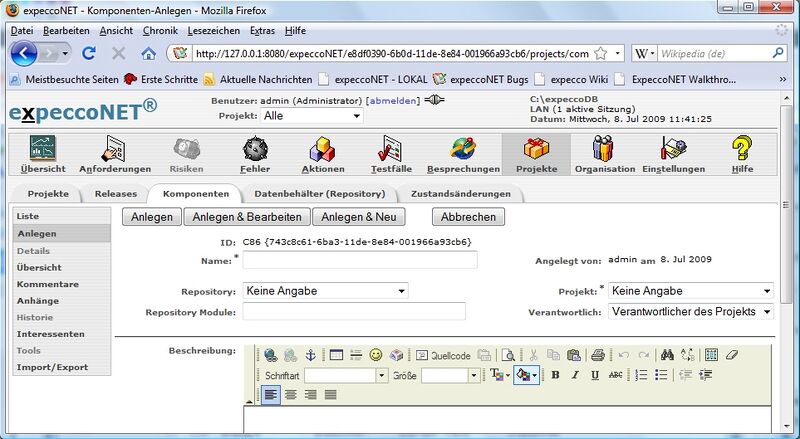Open the editor preview icon
This screenshot has height=439, width=800.
point(508,355)
